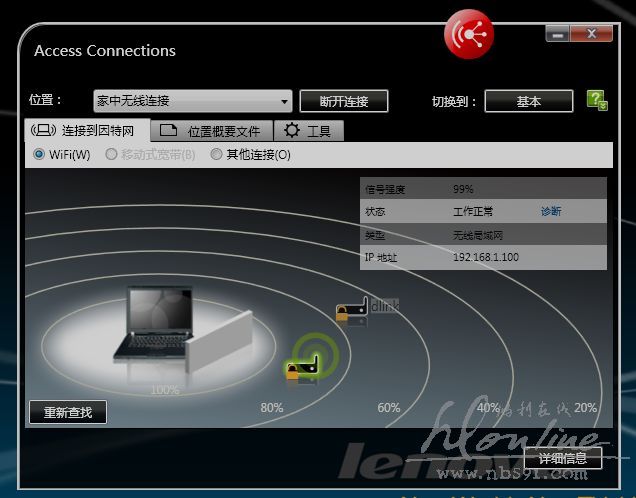Click the 60% signal ring label
This screenshot has height=498, width=636.
click(389, 408)
